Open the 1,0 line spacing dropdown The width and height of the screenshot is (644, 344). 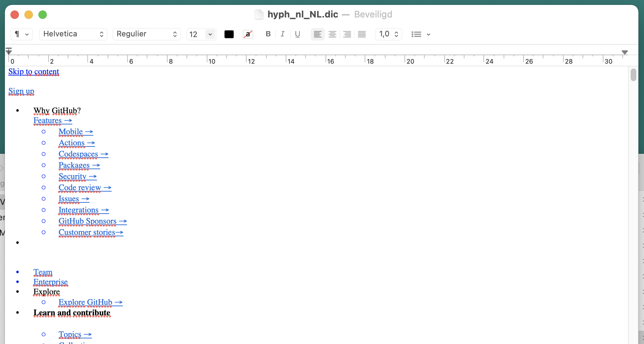(x=389, y=34)
